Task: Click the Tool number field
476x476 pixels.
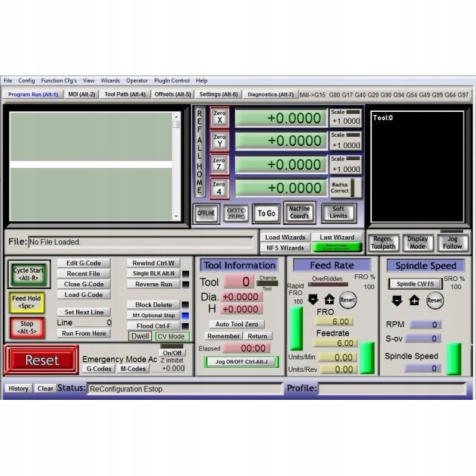Action: [x=239, y=282]
